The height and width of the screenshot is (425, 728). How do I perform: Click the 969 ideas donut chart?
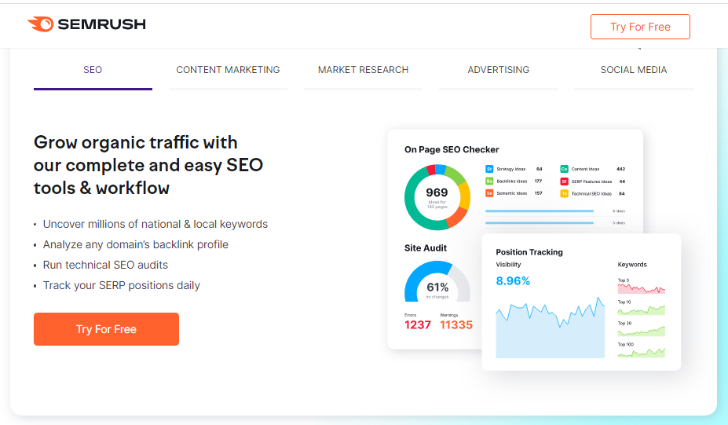click(x=437, y=197)
